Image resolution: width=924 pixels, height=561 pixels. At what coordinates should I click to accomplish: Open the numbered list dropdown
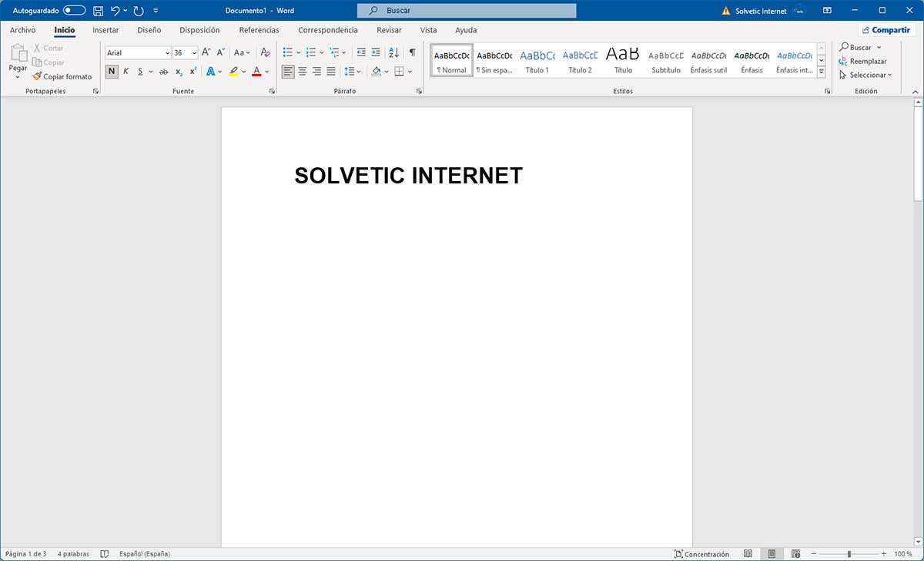[320, 52]
